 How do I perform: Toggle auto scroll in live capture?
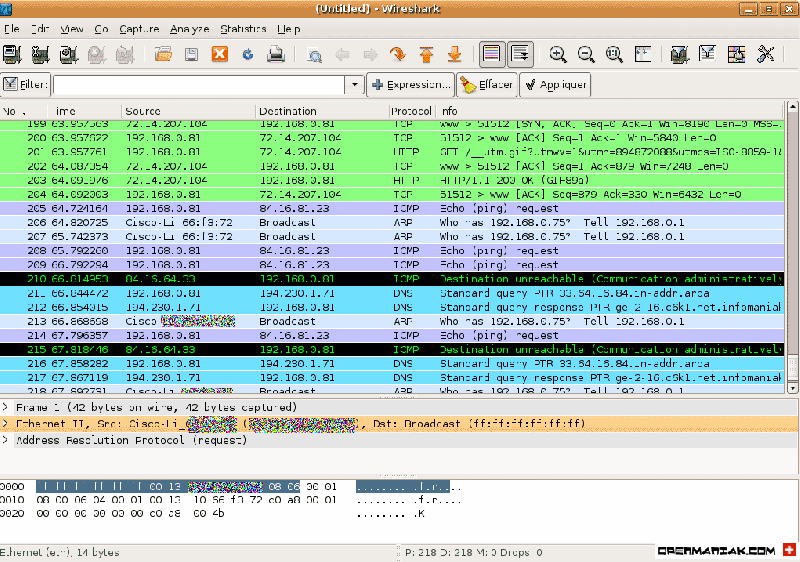(x=520, y=54)
